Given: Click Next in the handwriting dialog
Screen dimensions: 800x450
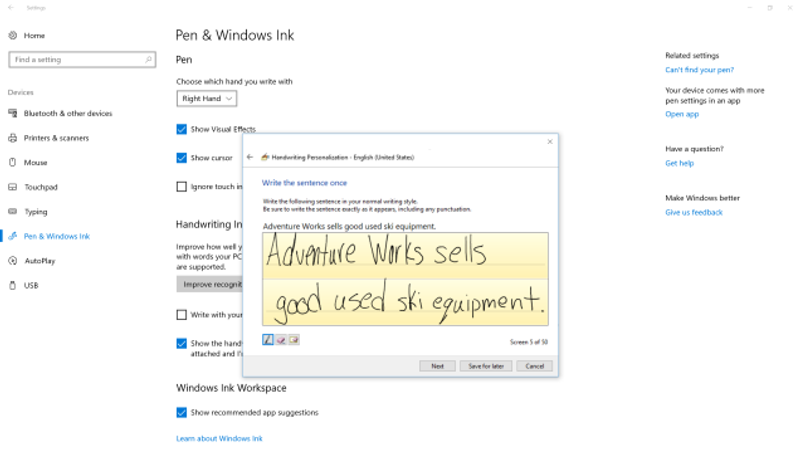Looking at the screenshot, I should (x=437, y=366).
